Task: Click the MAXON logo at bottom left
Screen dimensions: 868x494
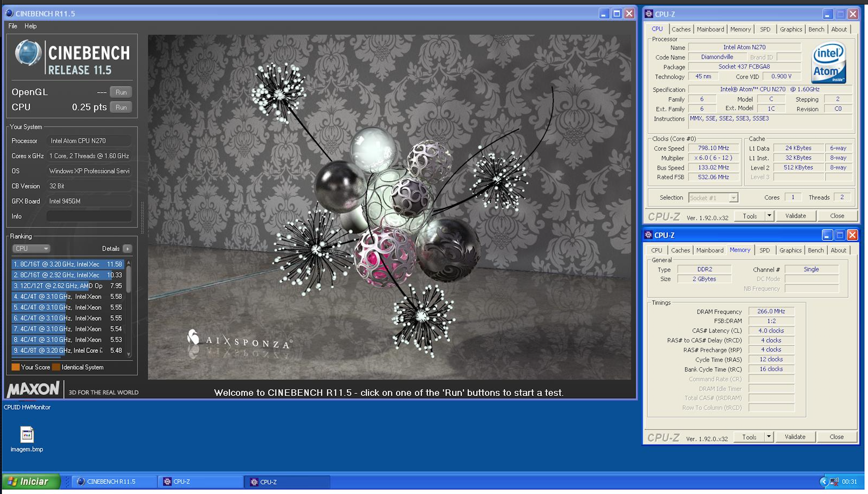Action: point(33,389)
